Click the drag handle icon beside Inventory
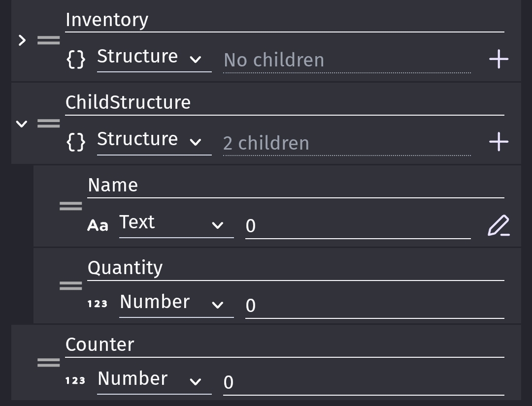532x406 pixels. pyautogui.click(x=49, y=40)
